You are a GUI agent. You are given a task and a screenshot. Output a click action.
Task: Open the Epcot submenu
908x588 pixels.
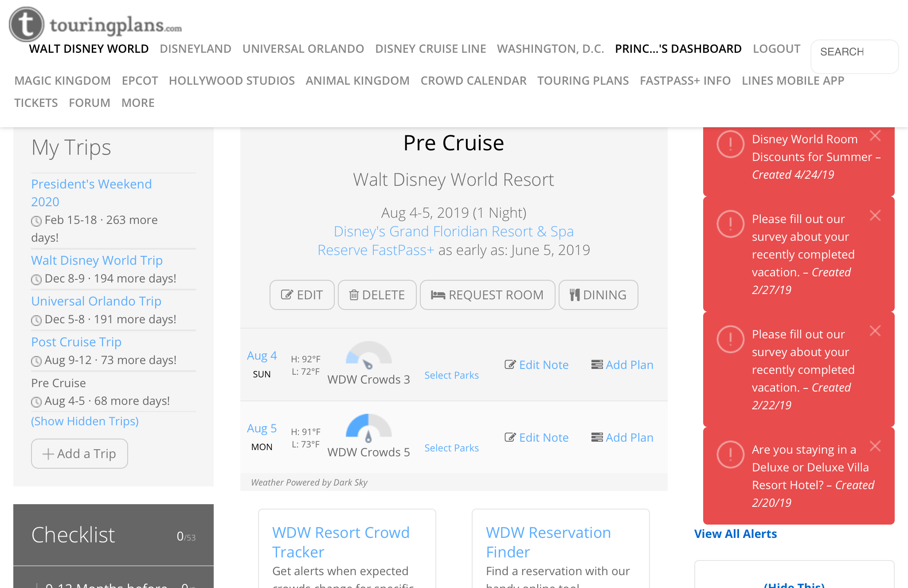click(x=140, y=81)
